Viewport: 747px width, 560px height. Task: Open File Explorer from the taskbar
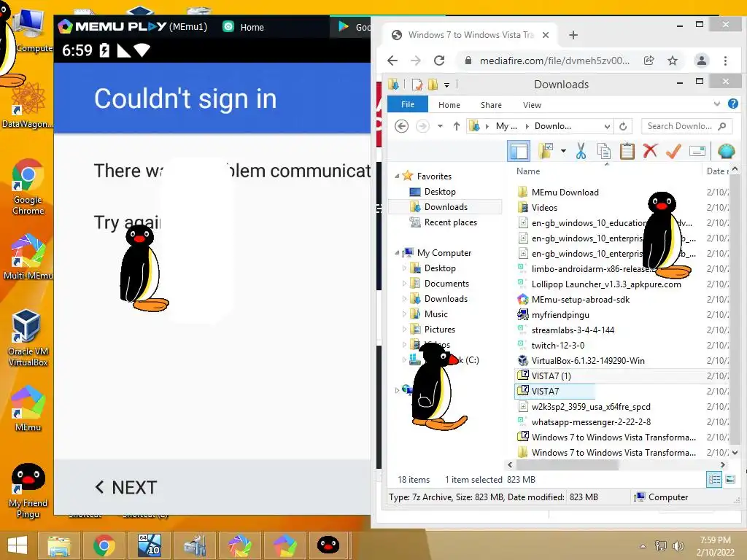pos(58,545)
